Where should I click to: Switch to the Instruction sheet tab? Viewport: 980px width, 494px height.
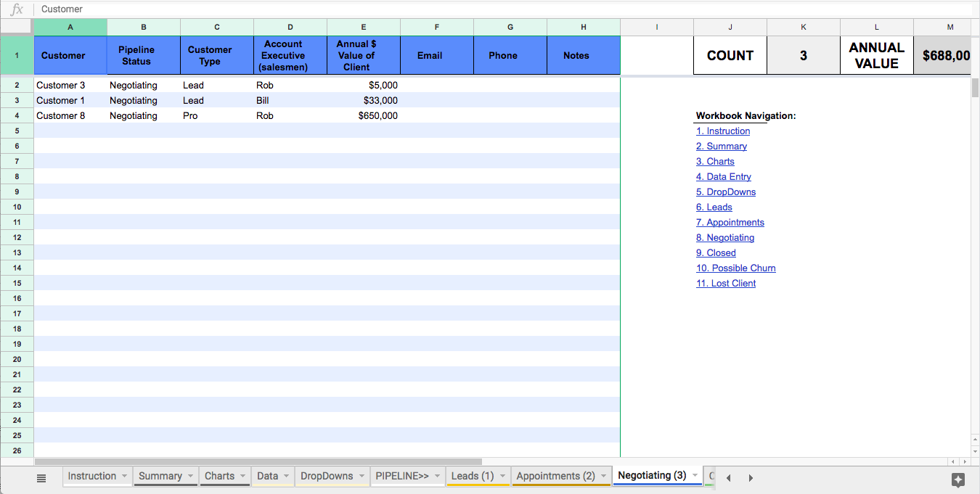[91, 477]
